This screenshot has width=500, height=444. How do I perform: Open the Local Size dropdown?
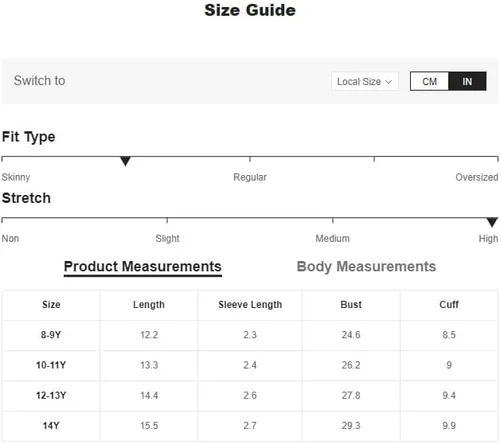tap(365, 81)
